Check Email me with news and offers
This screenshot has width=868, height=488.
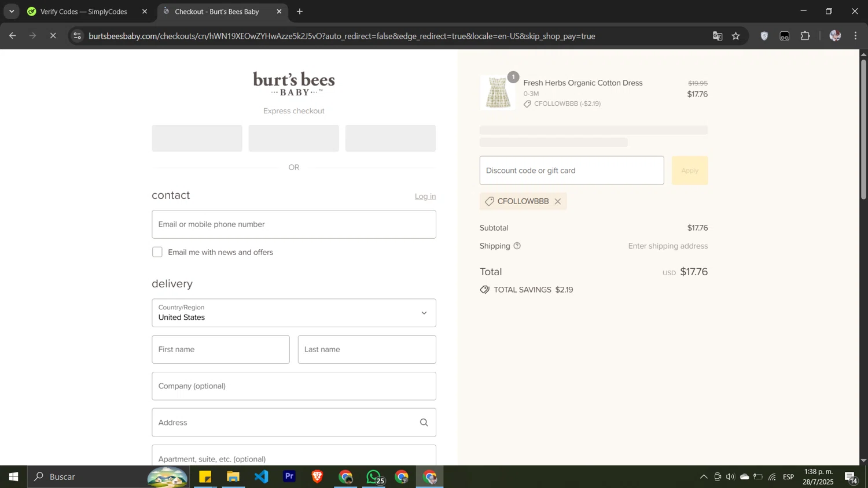pos(157,252)
